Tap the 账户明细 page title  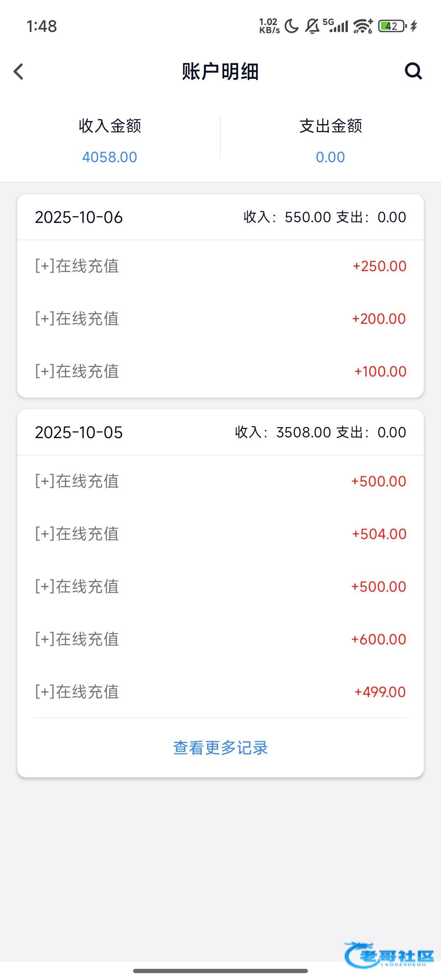[220, 71]
